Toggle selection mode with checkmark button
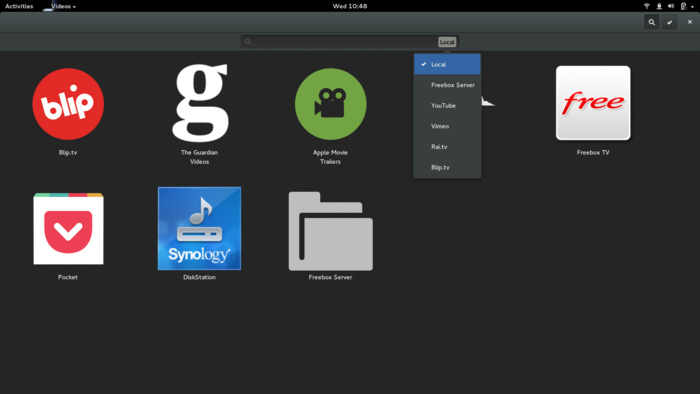This screenshot has width=700, height=394. coord(669,22)
